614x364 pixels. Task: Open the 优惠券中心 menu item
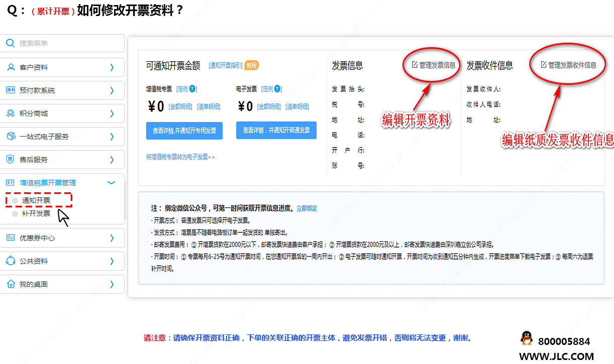[x=37, y=238]
